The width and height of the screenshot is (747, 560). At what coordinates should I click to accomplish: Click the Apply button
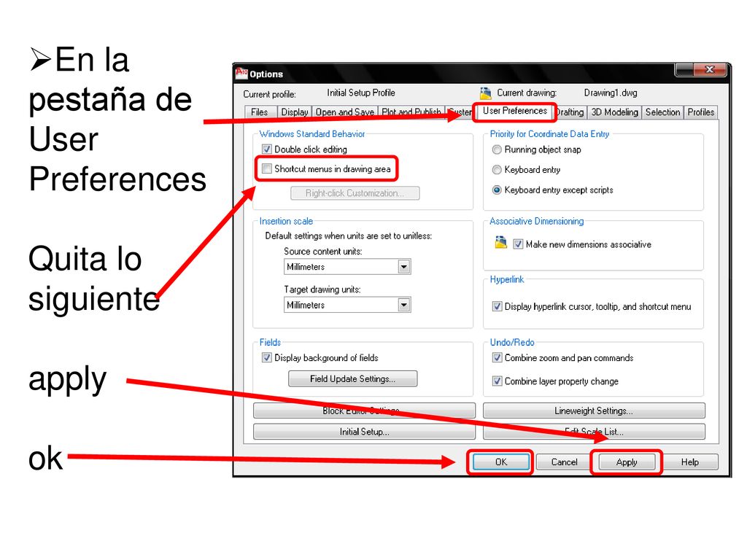tap(627, 462)
